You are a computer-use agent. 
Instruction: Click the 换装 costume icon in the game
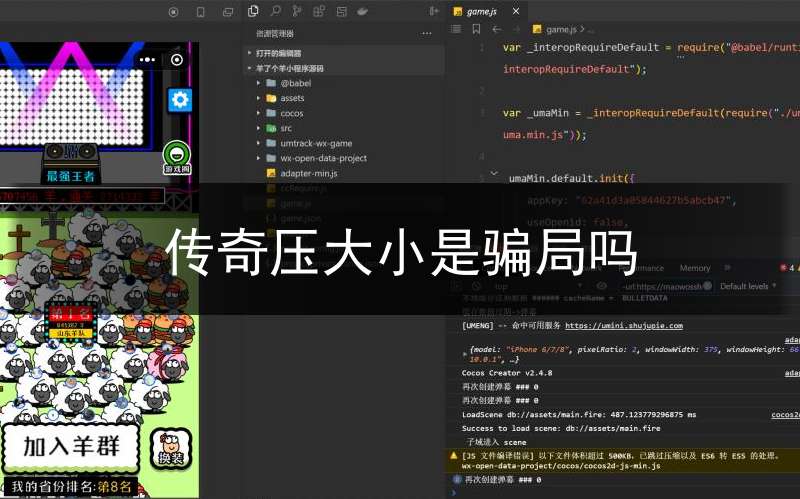[x=171, y=448]
